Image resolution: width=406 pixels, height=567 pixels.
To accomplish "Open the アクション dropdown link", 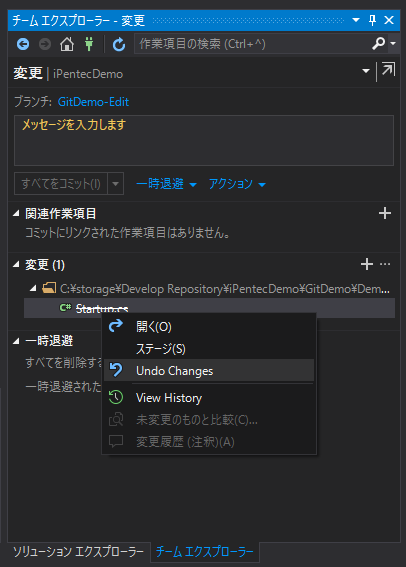I will click(237, 184).
